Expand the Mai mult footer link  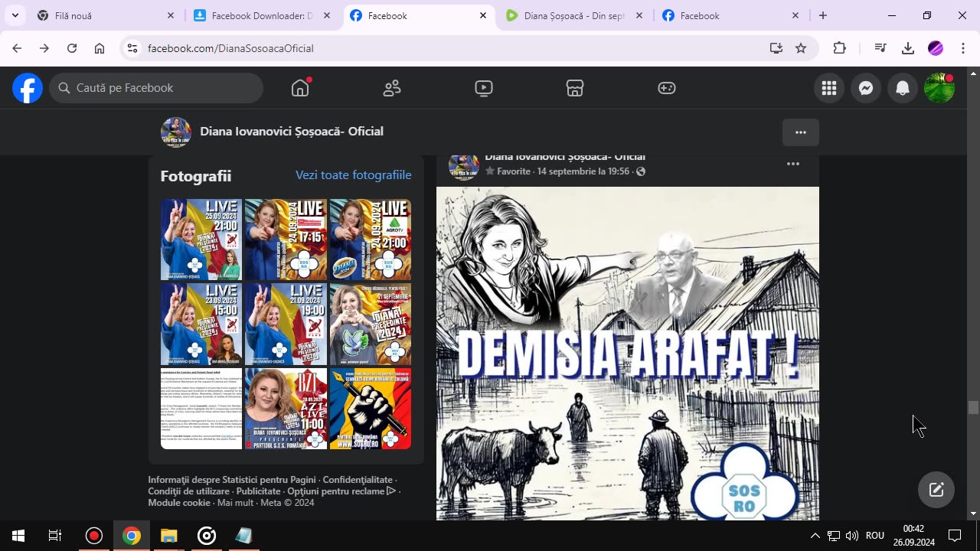click(235, 503)
